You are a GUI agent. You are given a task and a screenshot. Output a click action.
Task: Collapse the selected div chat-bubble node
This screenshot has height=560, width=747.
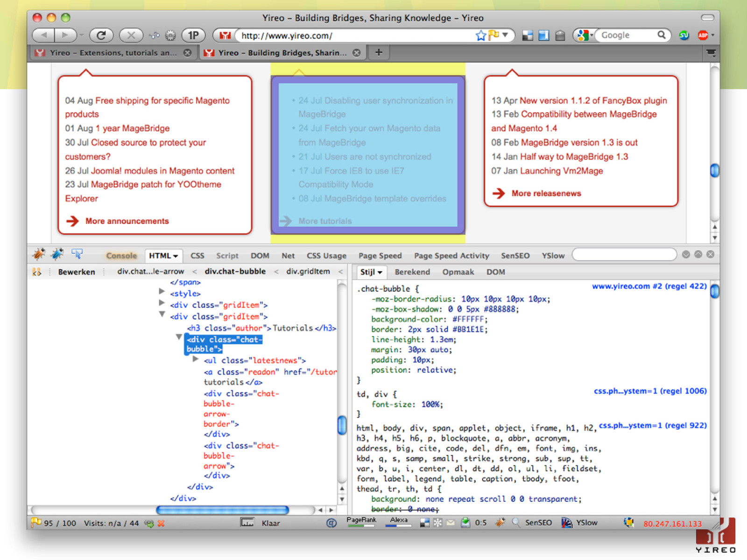coord(179,336)
